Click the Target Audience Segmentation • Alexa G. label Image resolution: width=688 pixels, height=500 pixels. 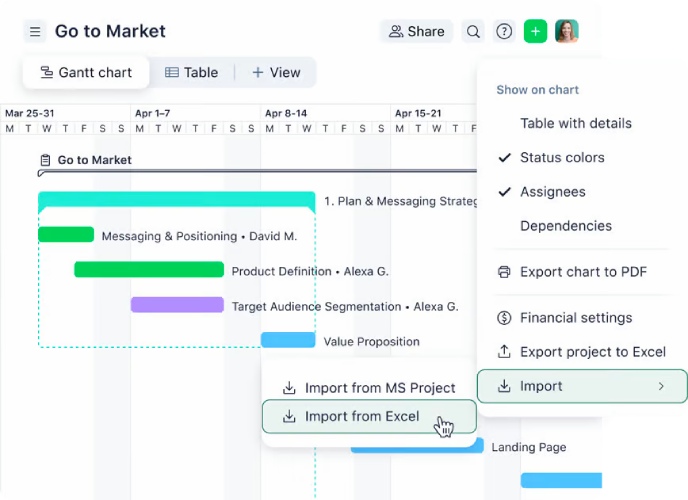[x=345, y=307]
